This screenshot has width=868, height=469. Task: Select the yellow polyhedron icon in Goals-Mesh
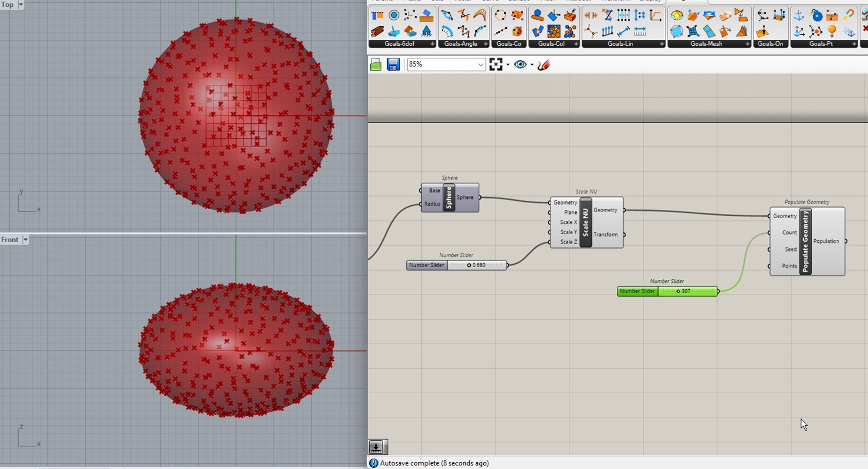(x=676, y=15)
